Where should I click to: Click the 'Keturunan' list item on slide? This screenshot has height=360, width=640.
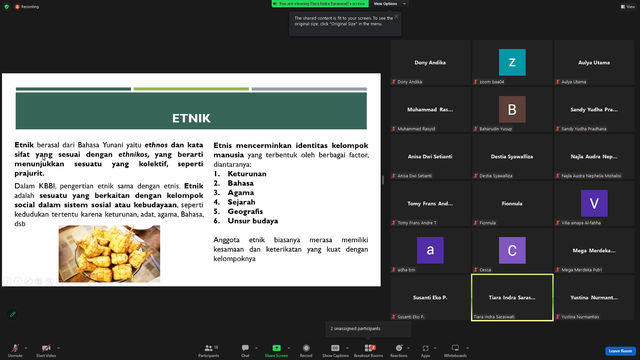point(247,173)
